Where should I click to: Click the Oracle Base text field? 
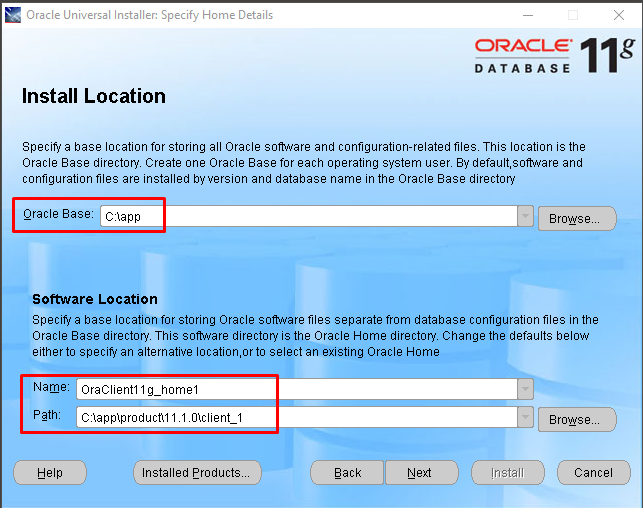pos(308,217)
